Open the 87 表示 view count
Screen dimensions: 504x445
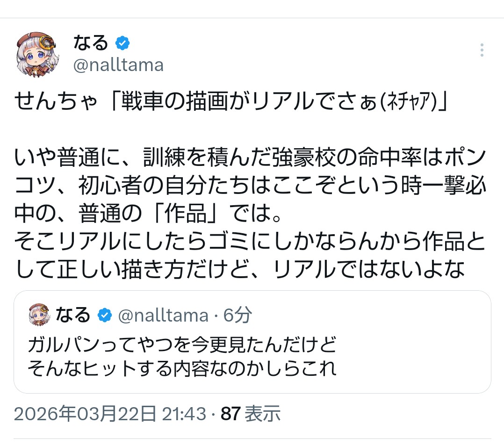point(251,414)
